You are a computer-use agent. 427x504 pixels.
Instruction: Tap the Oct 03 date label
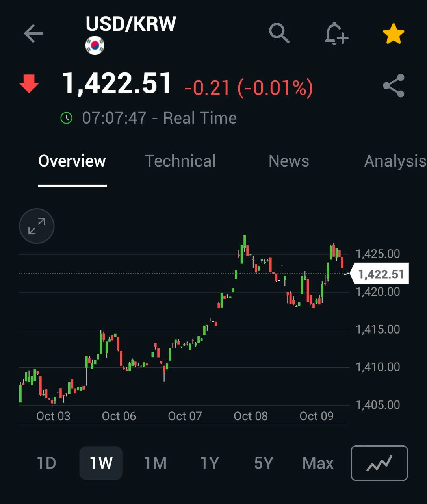(x=53, y=416)
